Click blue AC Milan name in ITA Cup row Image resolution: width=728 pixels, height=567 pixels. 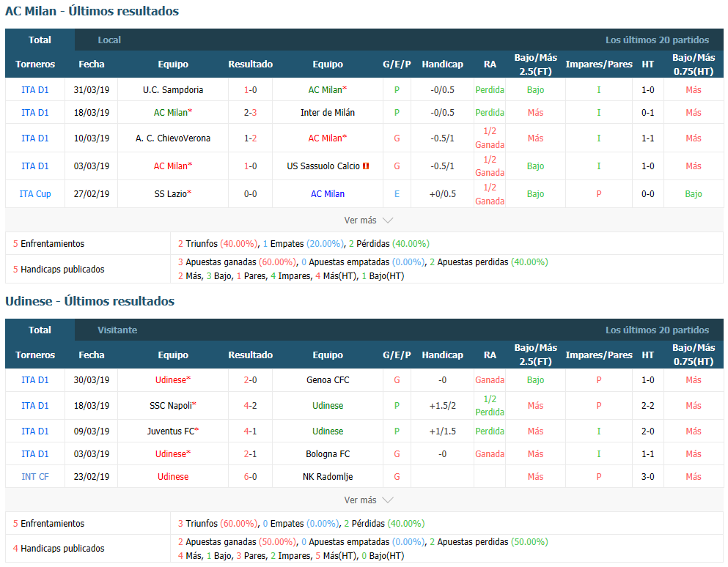pos(327,194)
